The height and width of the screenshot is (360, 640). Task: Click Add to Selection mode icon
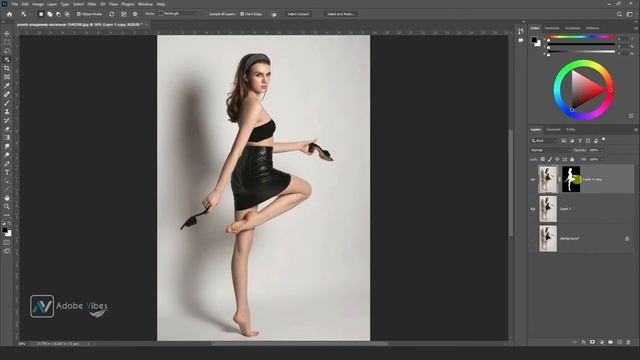tap(50, 14)
